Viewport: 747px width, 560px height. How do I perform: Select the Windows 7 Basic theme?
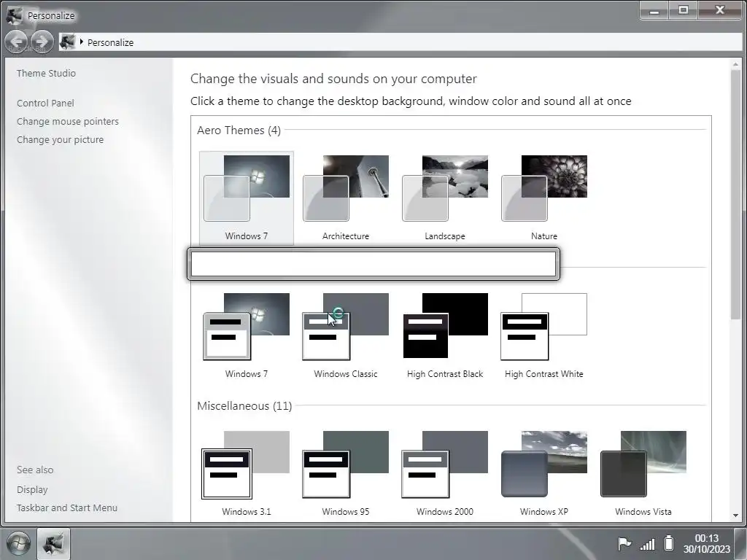click(x=247, y=335)
